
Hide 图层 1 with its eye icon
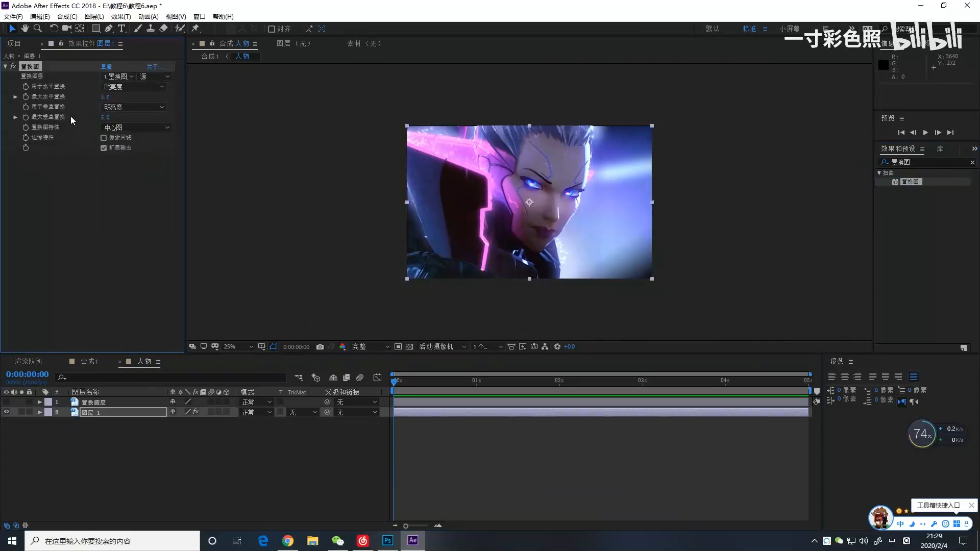tap(7, 412)
